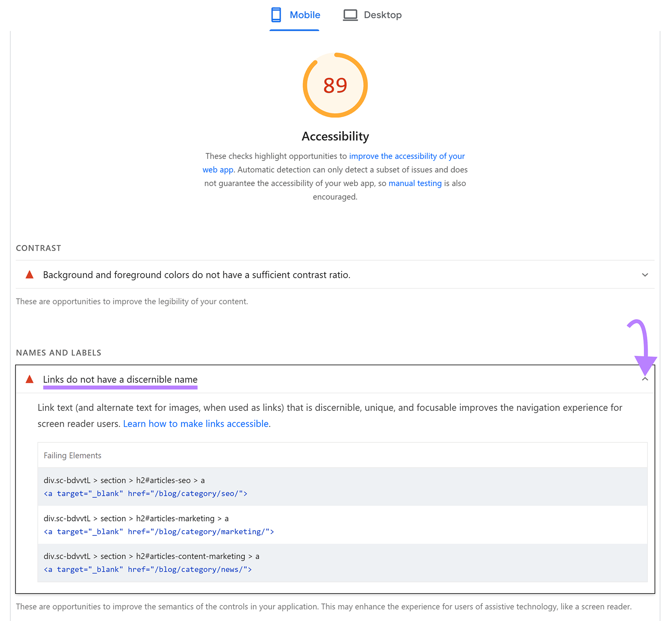Open 'Learn how to make links accessible'
This screenshot has width=672, height=621.
(x=196, y=424)
